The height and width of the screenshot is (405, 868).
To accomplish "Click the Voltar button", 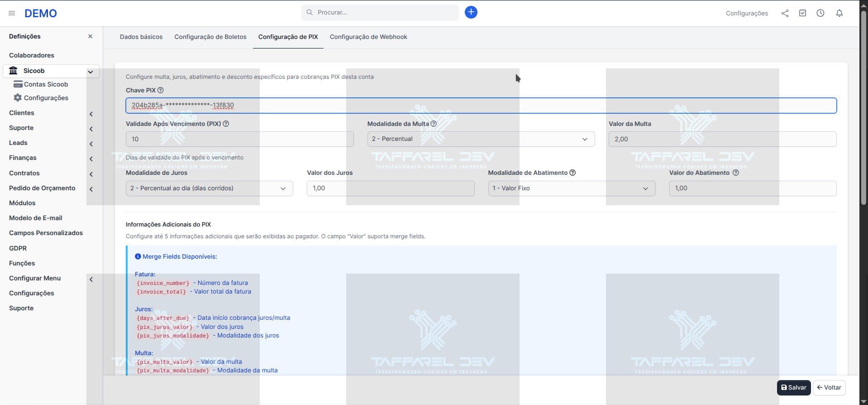I will pos(829,388).
